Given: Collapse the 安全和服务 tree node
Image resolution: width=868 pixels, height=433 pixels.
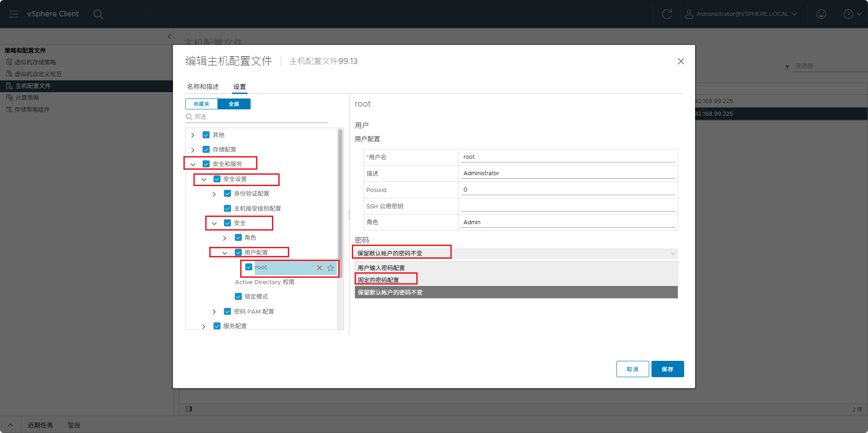Looking at the screenshot, I should pyautogui.click(x=193, y=164).
